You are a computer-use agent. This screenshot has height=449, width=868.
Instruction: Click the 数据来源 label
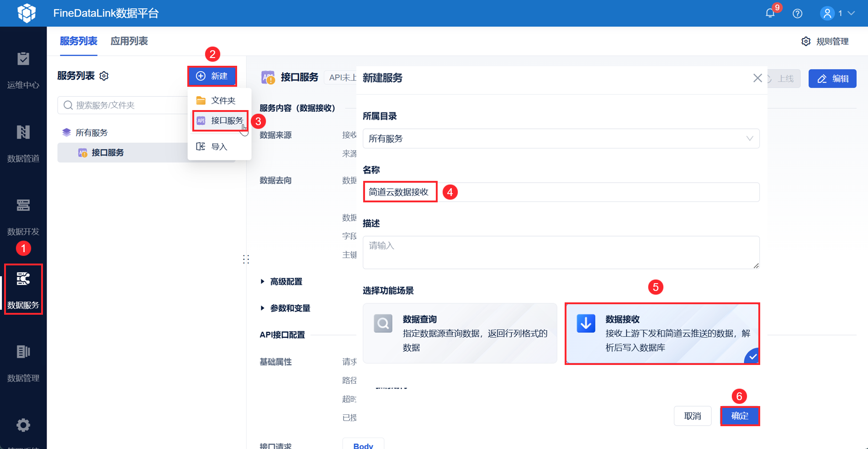(x=275, y=135)
